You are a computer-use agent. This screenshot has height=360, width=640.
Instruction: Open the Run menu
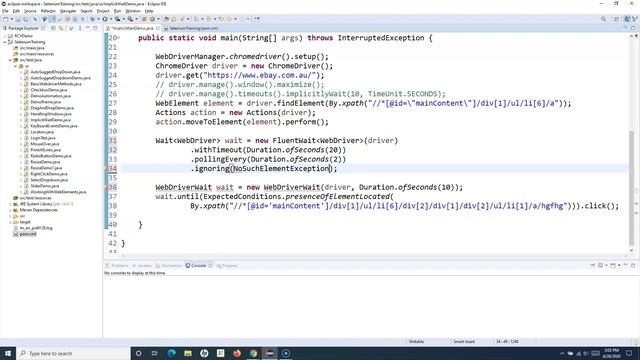point(117,11)
